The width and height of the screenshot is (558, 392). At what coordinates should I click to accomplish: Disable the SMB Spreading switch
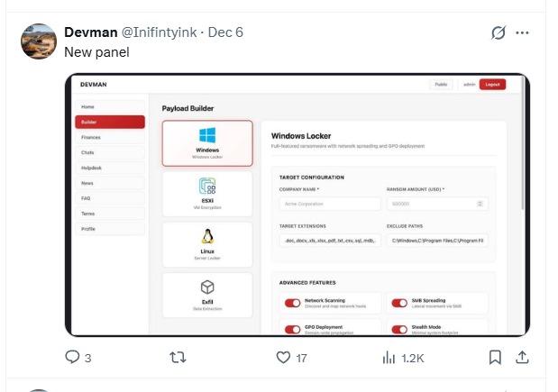point(398,302)
